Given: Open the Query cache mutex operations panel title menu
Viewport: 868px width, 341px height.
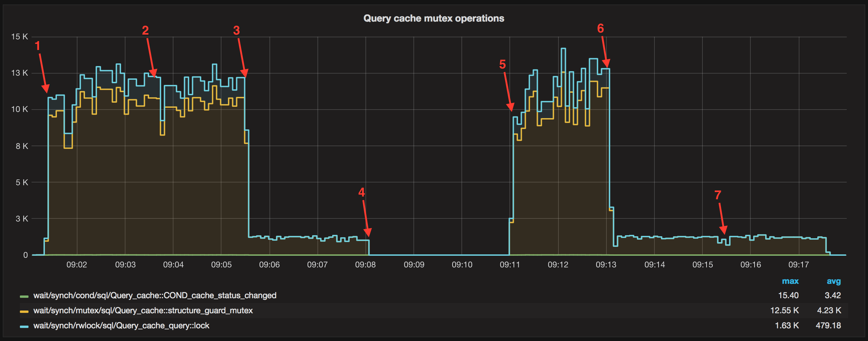Looking at the screenshot, I should [434, 18].
